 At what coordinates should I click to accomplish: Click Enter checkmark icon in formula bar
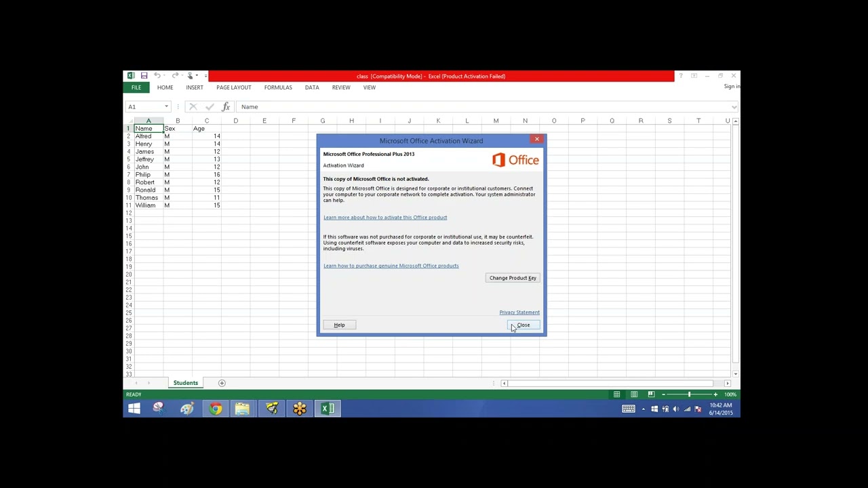(x=210, y=106)
